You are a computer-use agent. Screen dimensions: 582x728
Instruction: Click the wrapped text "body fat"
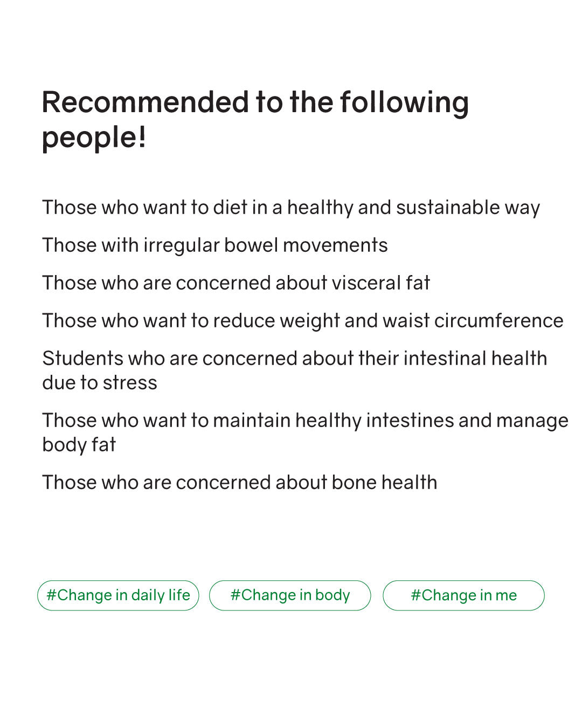click(79, 445)
